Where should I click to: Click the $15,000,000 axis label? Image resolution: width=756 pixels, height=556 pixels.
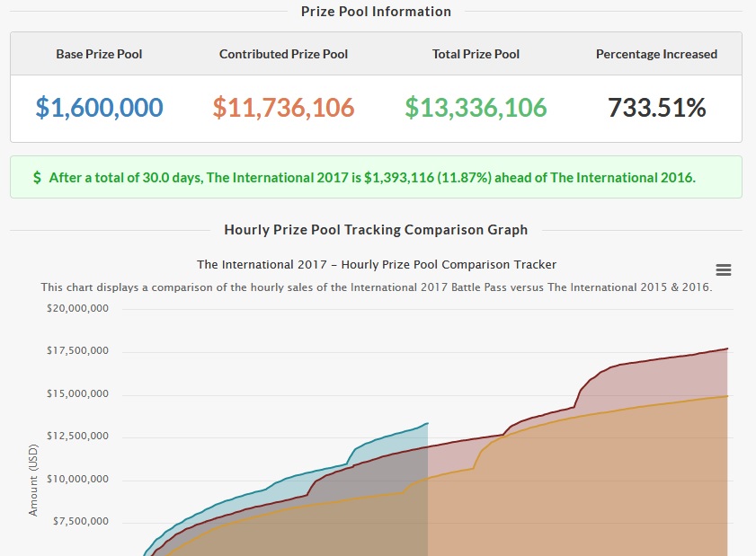pos(77,393)
